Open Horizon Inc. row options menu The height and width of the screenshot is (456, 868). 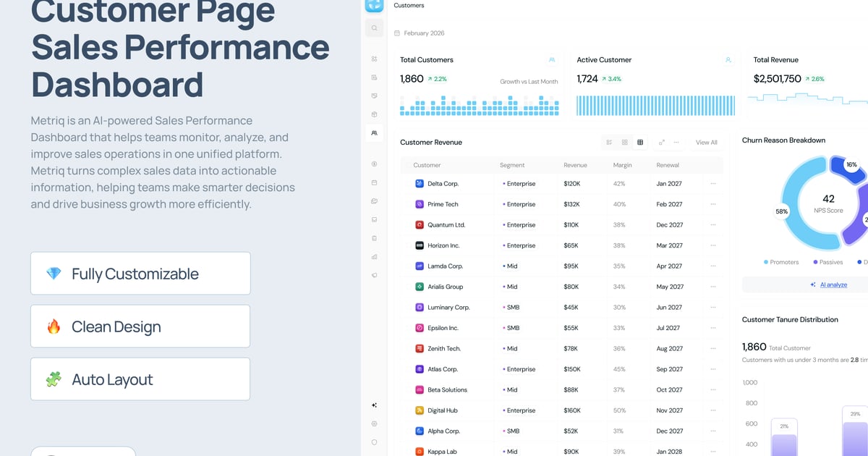coord(713,245)
